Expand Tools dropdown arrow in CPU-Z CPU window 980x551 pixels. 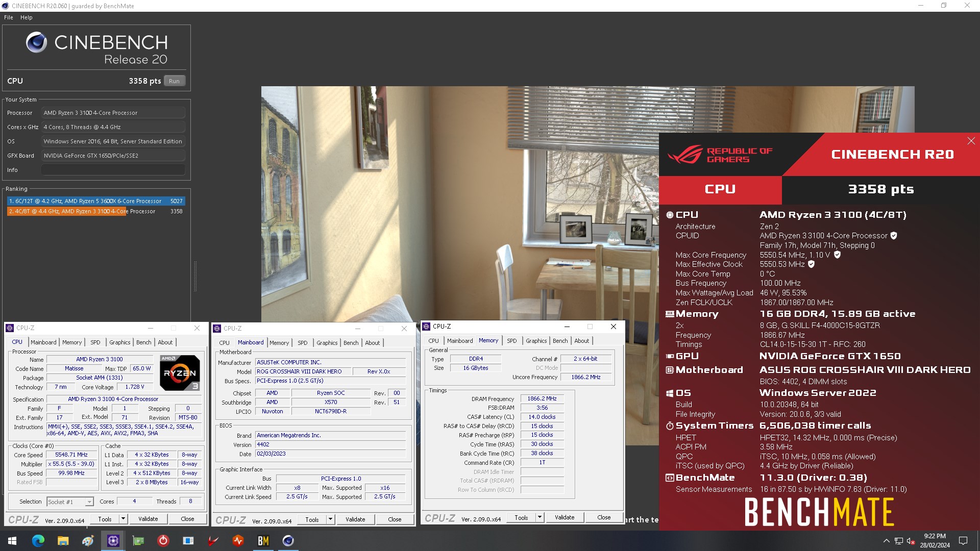click(123, 519)
